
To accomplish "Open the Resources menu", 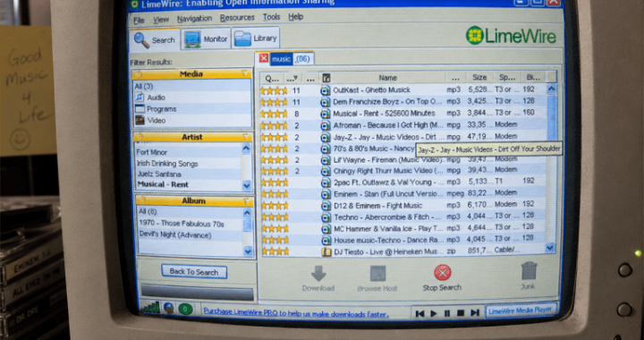I will (237, 18).
